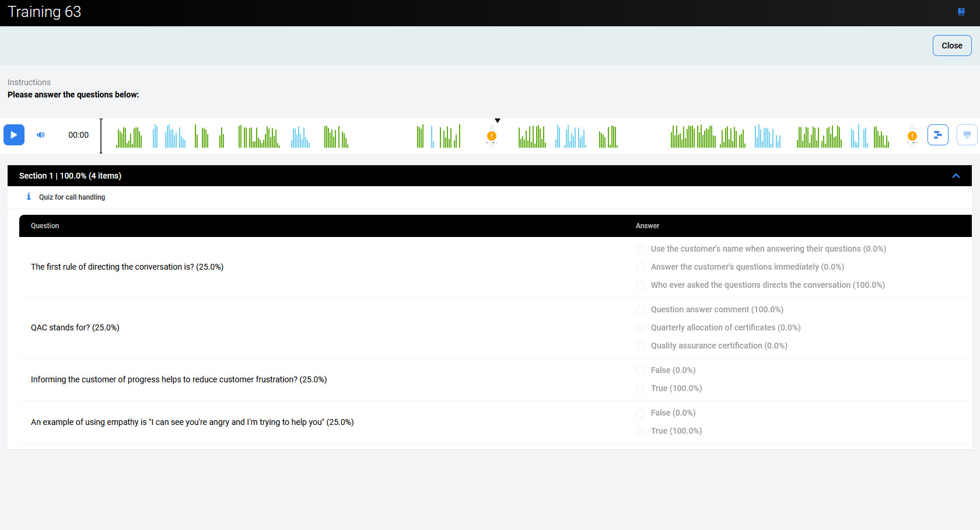Select 'Quarterly allocation of certificates' option
Screen dimensions: 980x530
coord(640,328)
